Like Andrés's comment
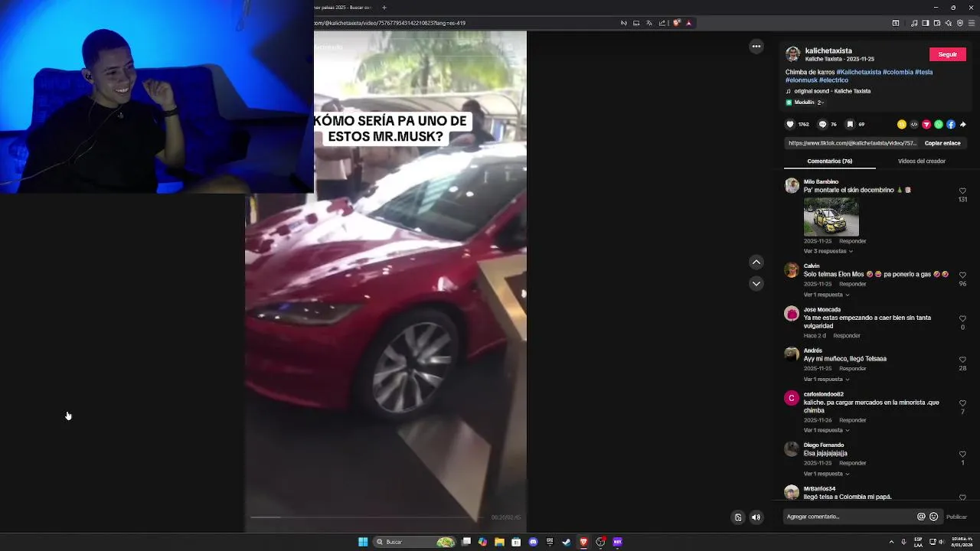The width and height of the screenshot is (980, 551). (962, 360)
